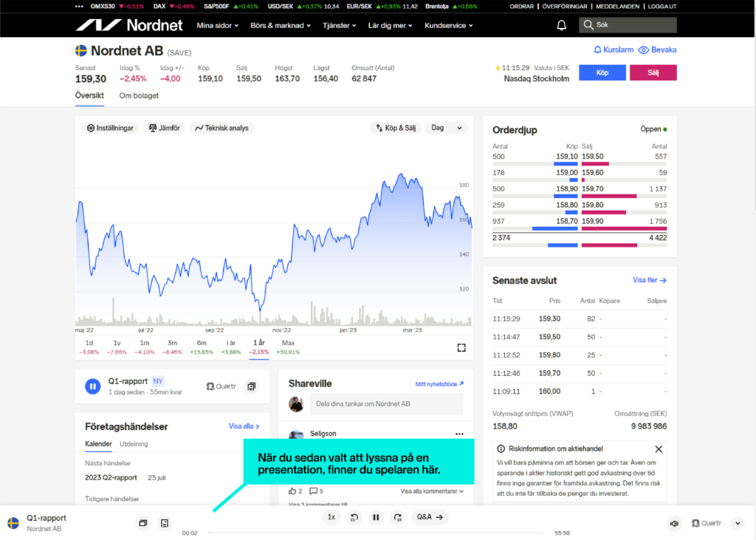Mute the player volume icon
The height and width of the screenshot is (540, 756).
click(674, 524)
